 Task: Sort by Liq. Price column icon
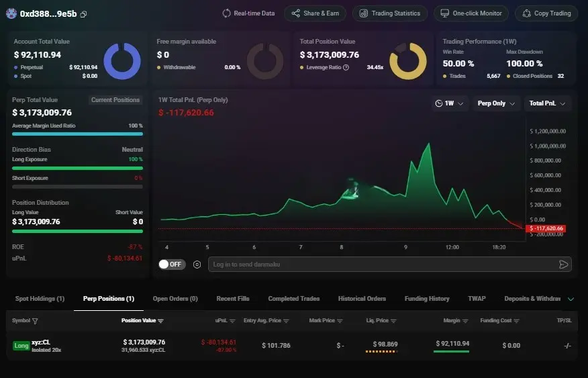click(393, 321)
